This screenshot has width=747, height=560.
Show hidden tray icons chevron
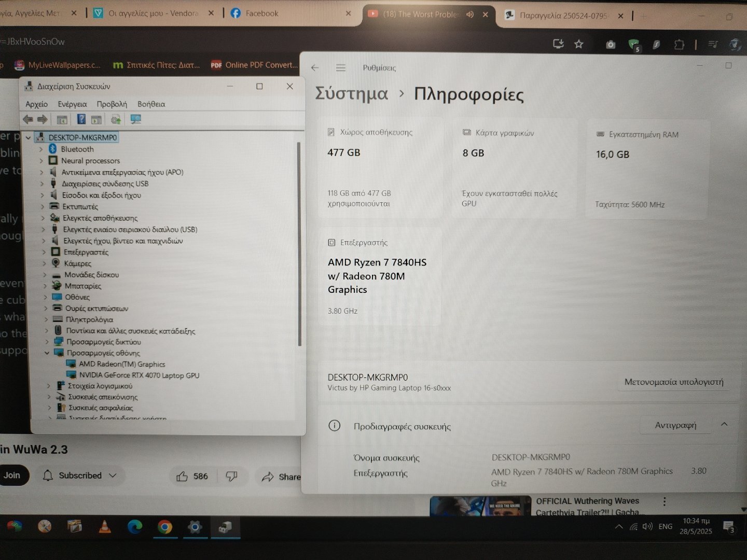click(x=619, y=527)
